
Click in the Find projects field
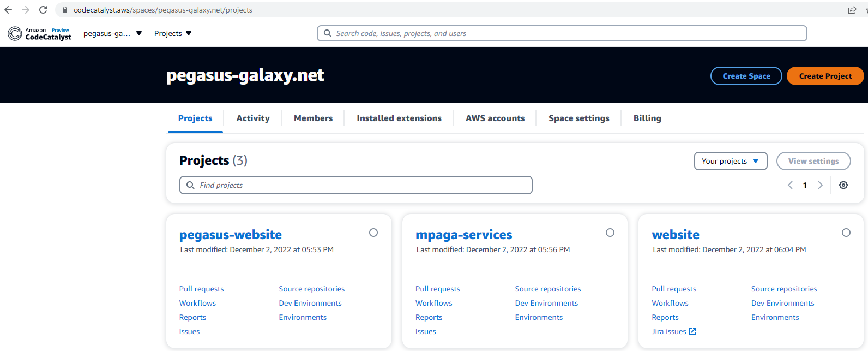pyautogui.click(x=356, y=185)
